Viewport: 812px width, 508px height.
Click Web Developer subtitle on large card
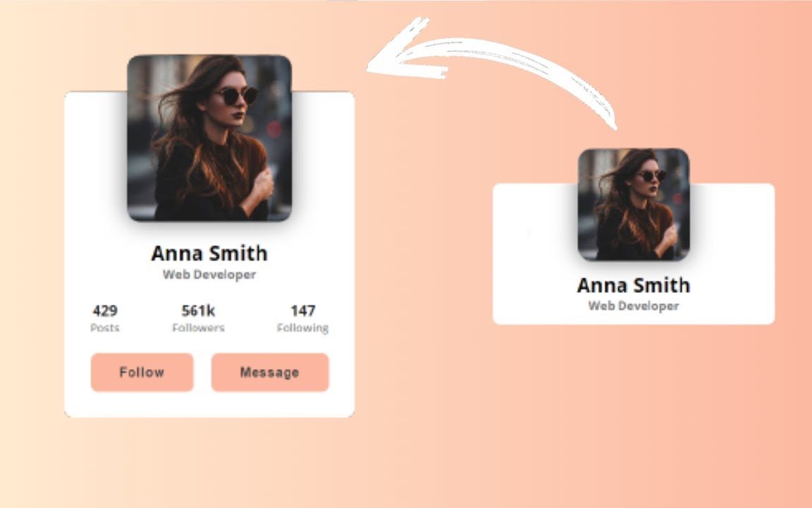tap(209, 274)
